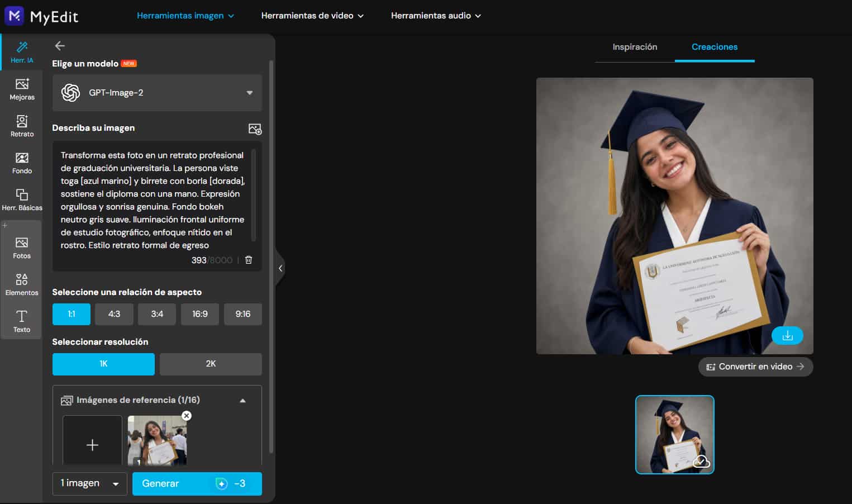852x504 pixels.
Task: Open the large generated graduation portrait
Action: tap(675, 216)
